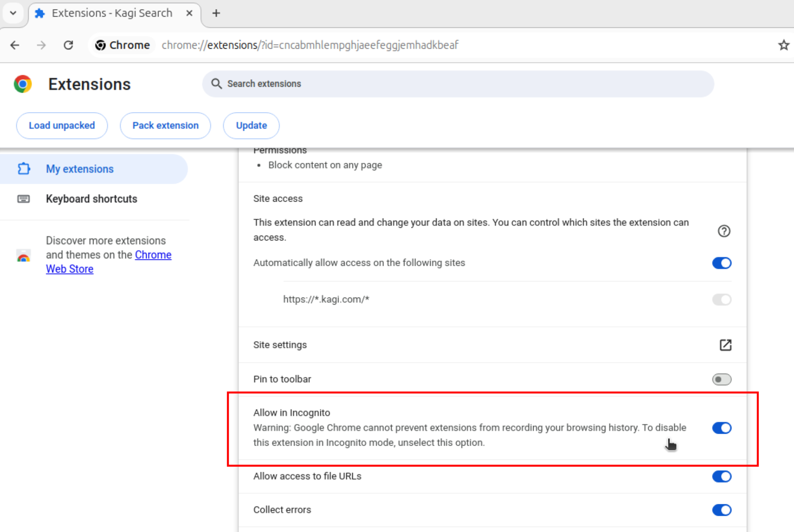
Task: Toggle automatic site access switch
Action: [x=721, y=263]
